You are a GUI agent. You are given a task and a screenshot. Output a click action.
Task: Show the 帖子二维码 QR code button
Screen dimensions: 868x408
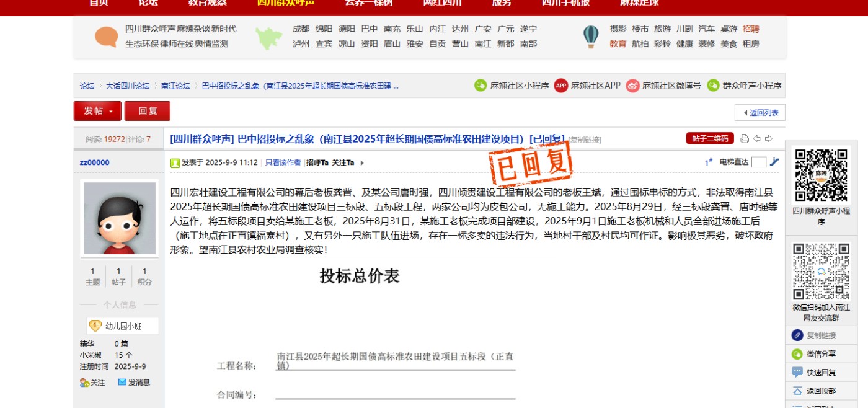click(710, 139)
